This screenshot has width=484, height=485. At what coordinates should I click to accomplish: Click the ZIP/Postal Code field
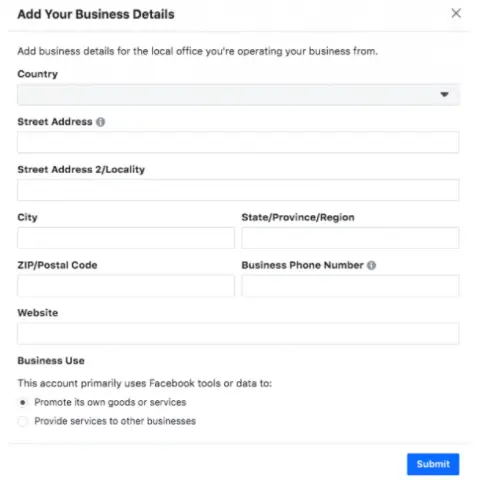[x=126, y=286]
